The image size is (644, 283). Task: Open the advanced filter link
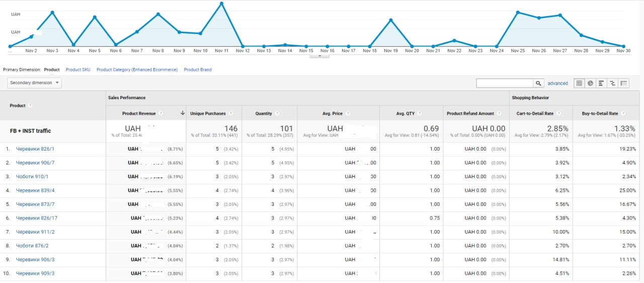click(557, 84)
